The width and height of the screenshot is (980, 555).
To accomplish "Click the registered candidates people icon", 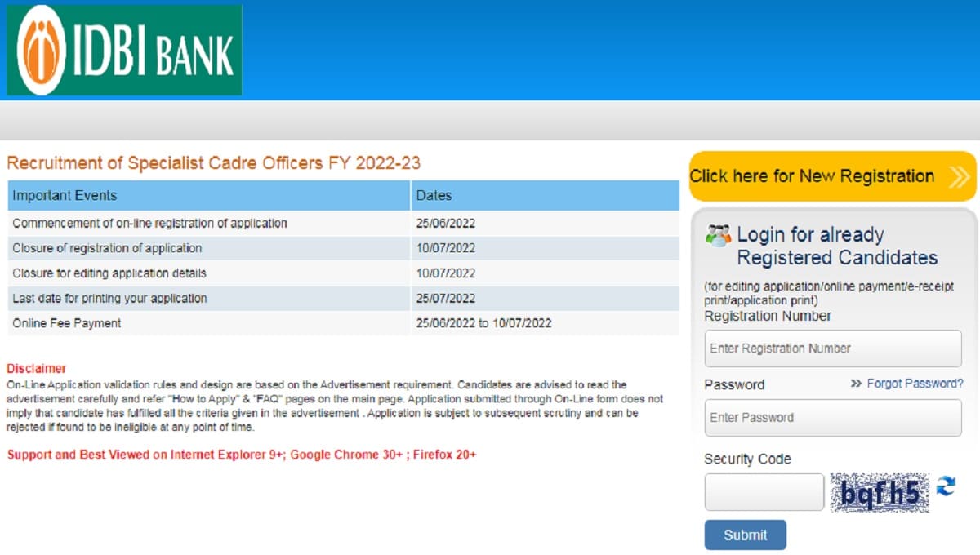I will tap(718, 235).
